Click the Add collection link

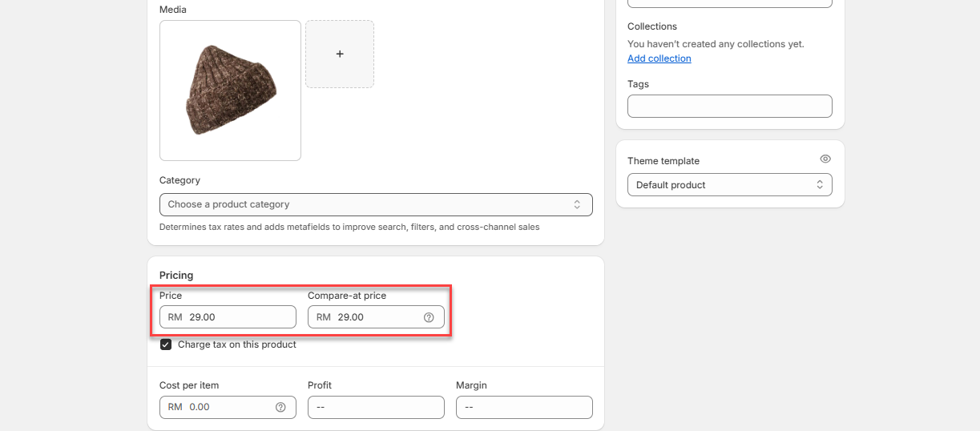(659, 58)
